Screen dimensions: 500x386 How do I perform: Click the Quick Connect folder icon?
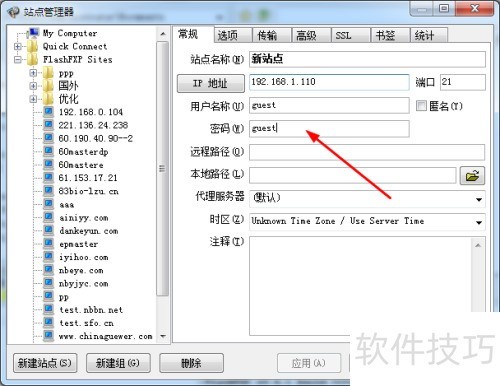click(x=33, y=46)
